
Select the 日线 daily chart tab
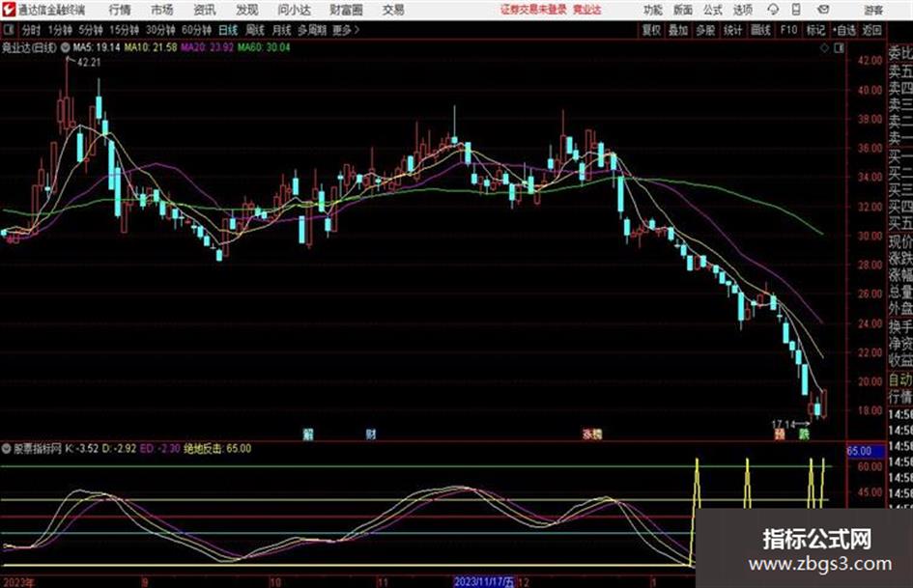point(228,30)
